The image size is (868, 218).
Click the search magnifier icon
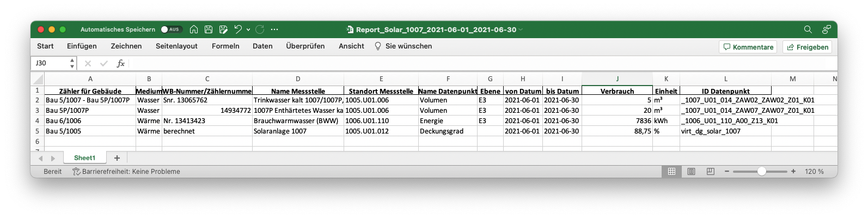[x=808, y=29]
